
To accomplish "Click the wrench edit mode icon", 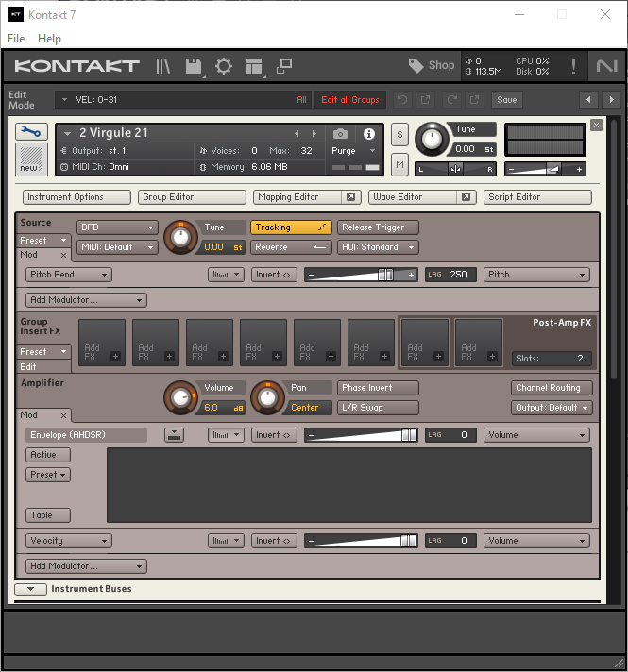I will point(31,131).
